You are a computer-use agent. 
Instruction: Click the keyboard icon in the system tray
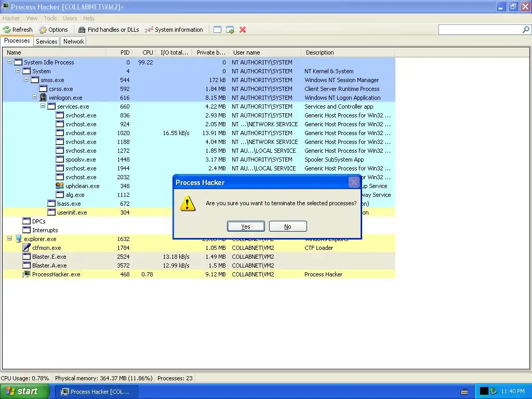[x=464, y=392]
